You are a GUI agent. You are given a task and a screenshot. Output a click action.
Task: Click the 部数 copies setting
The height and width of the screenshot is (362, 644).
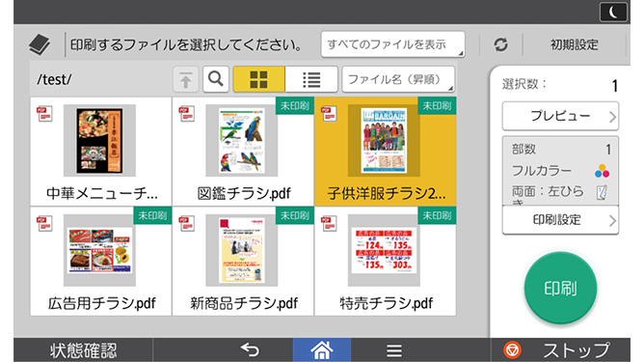tap(560, 149)
